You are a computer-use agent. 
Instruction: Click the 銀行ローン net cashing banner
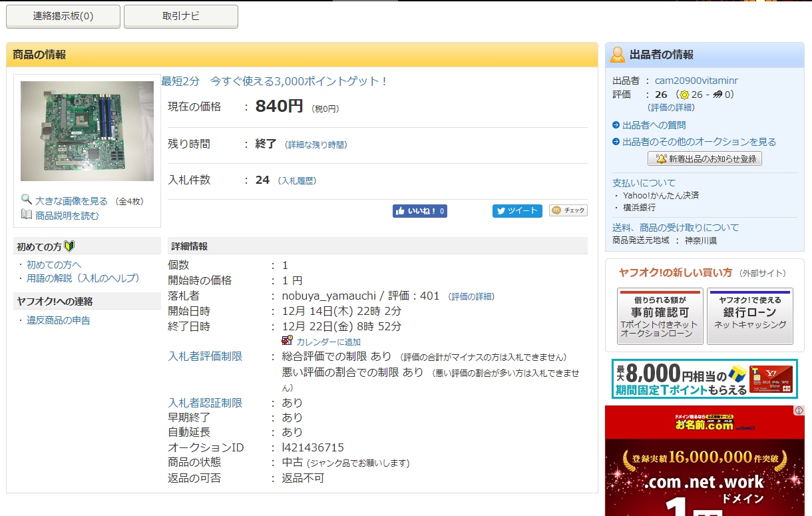click(750, 316)
